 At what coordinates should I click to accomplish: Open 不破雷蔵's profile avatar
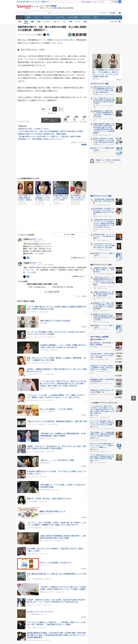click(20, 264)
